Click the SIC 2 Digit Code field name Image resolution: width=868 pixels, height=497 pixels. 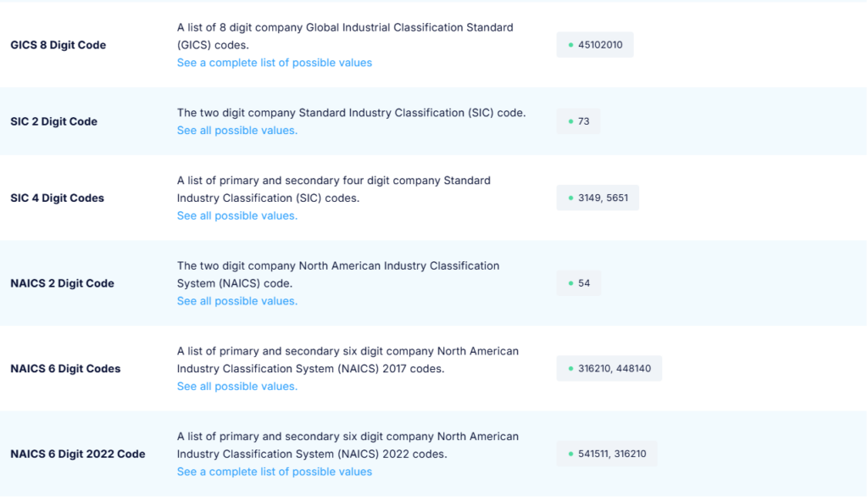(x=53, y=121)
